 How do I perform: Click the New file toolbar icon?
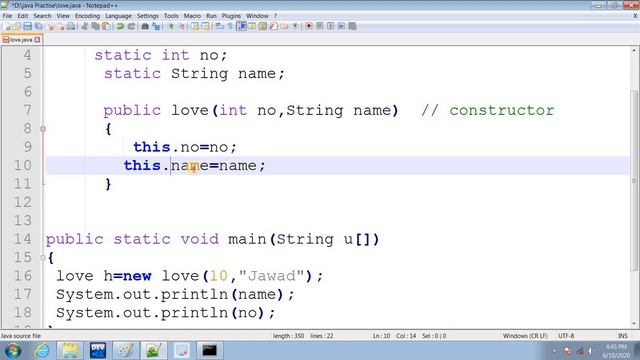click(x=7, y=27)
